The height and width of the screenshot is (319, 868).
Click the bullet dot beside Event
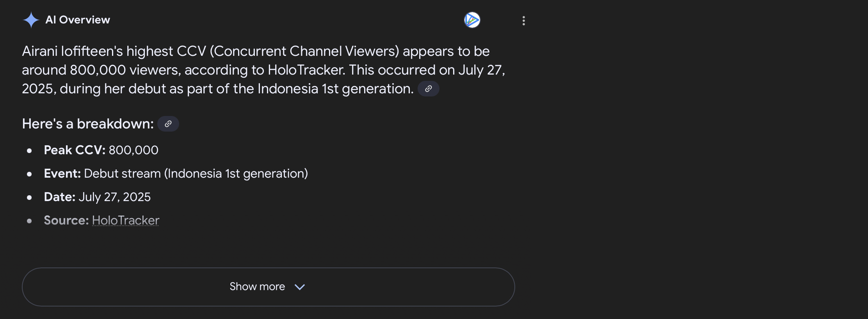(29, 174)
